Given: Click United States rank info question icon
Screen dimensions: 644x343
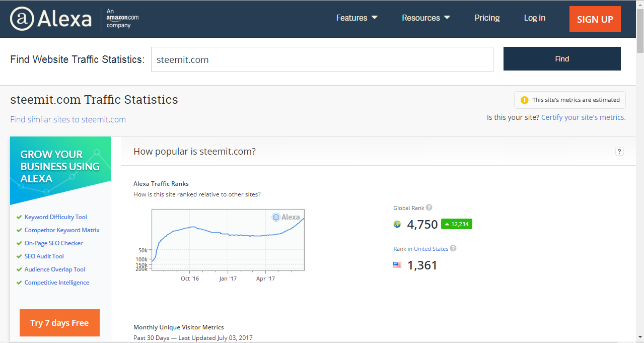Looking at the screenshot, I should coord(453,248).
